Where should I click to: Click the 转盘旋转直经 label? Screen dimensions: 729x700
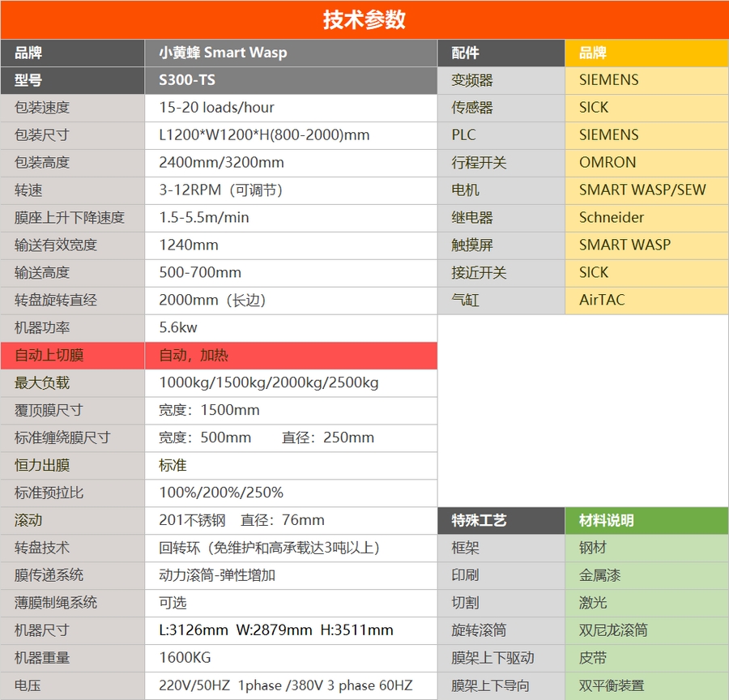73,300
